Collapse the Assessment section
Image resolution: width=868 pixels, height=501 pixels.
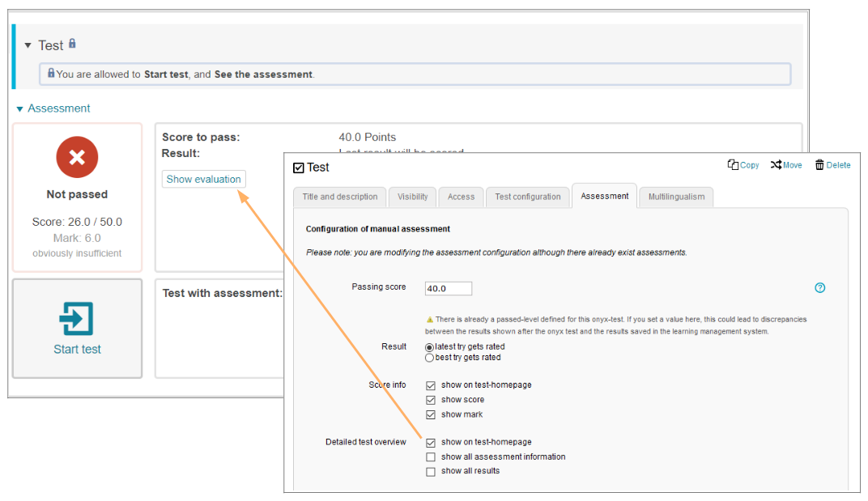tap(20, 108)
